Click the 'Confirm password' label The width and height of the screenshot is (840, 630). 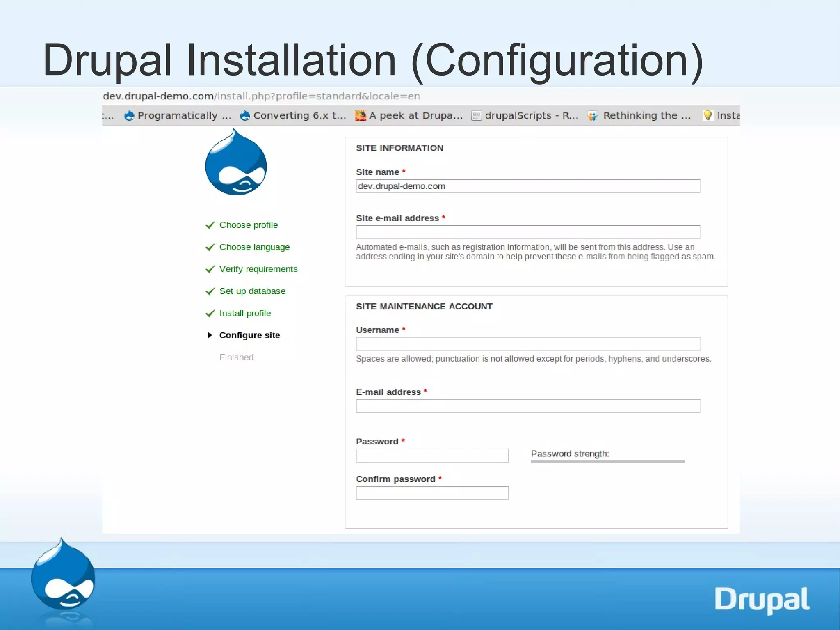pos(395,479)
